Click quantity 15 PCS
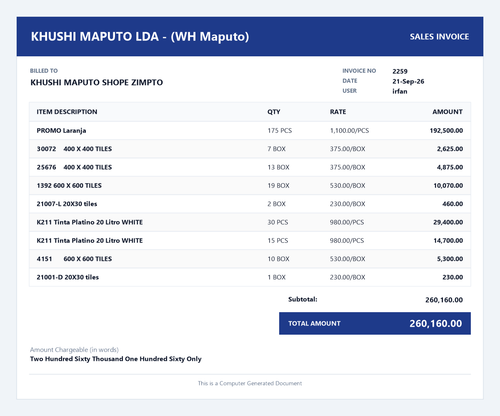Image resolution: width=500 pixels, height=416 pixels. click(x=278, y=240)
